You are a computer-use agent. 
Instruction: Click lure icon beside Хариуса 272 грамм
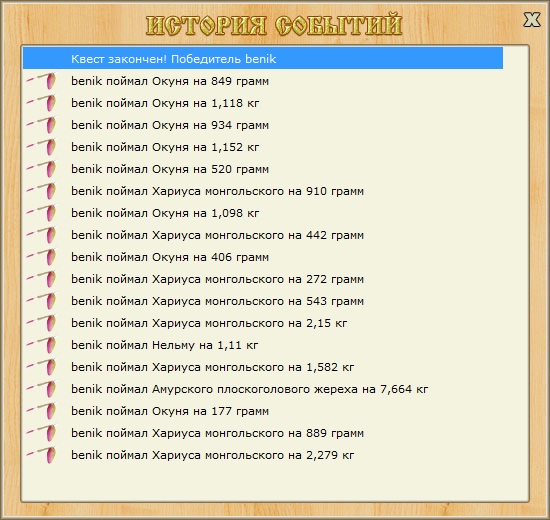(41, 279)
